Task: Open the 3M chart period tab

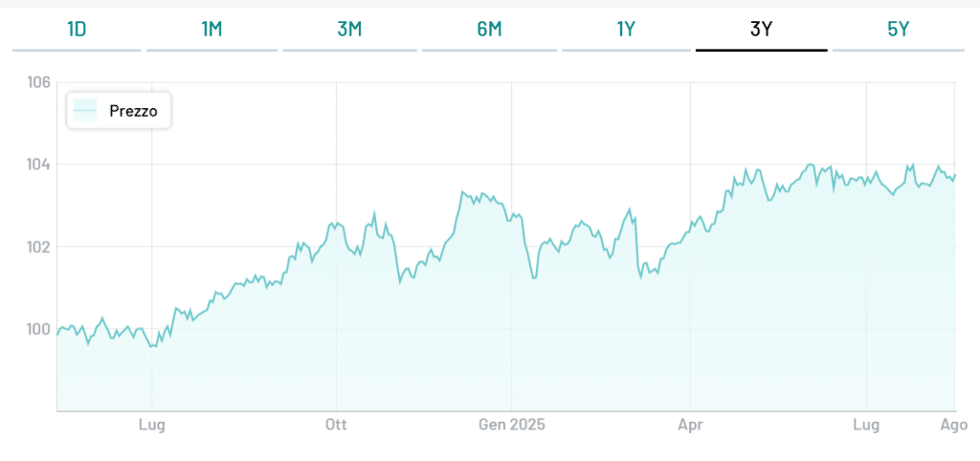Action: click(x=349, y=30)
